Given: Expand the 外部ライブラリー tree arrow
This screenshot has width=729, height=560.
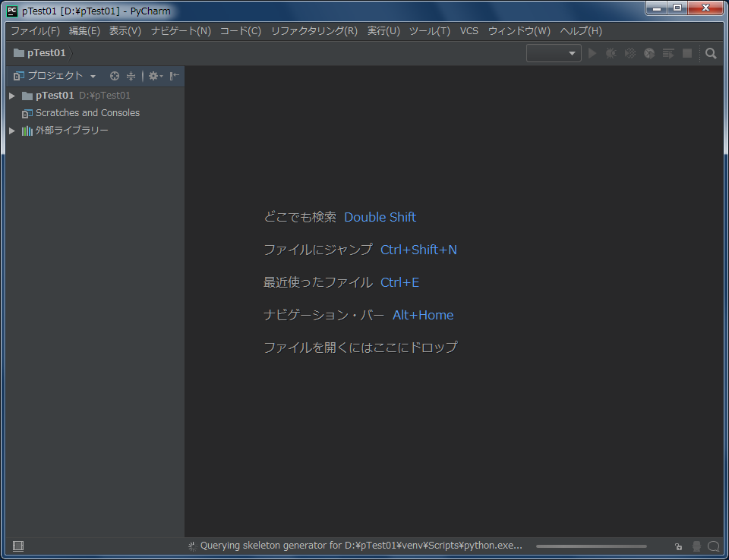Looking at the screenshot, I should [x=12, y=131].
